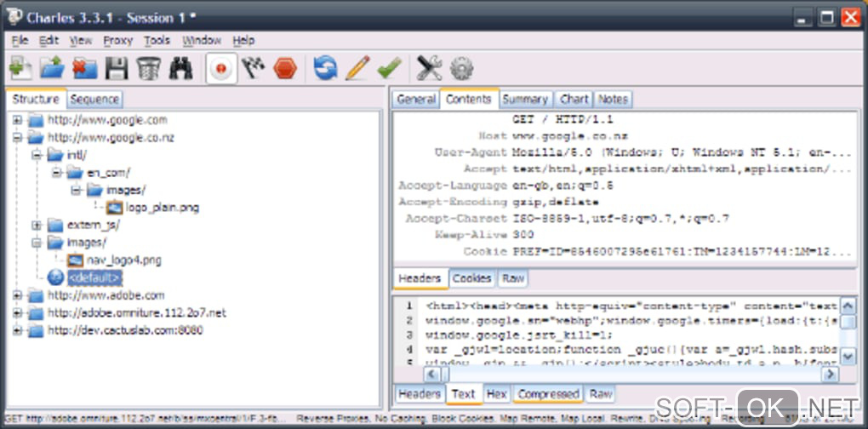Viewport: 868px width, 429px height.
Task: Click the User-Agent header value
Action: [682, 152]
